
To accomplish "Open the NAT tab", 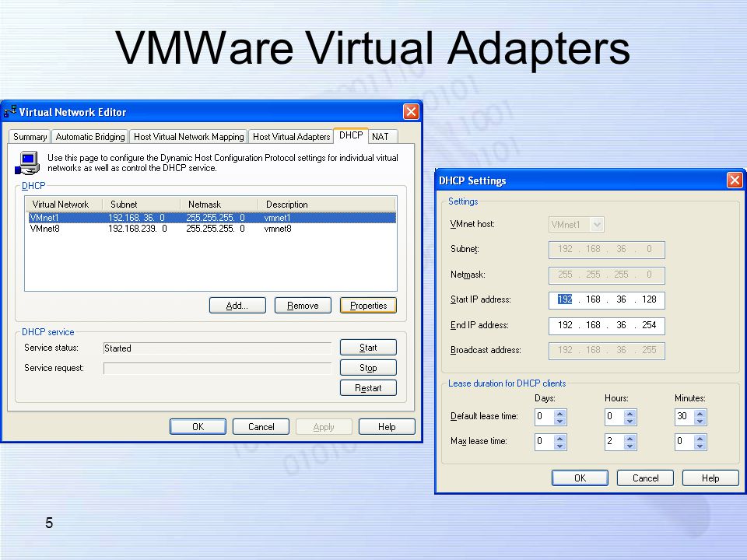I will click(x=383, y=137).
